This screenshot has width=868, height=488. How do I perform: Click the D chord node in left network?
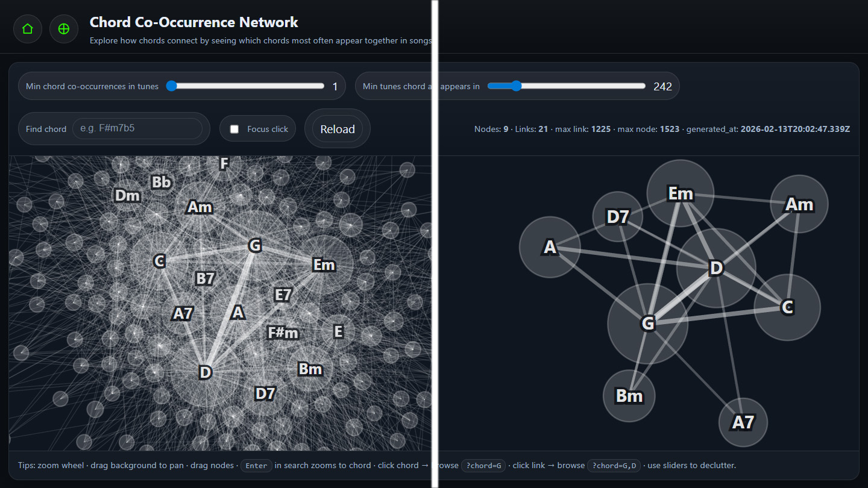pos(204,372)
